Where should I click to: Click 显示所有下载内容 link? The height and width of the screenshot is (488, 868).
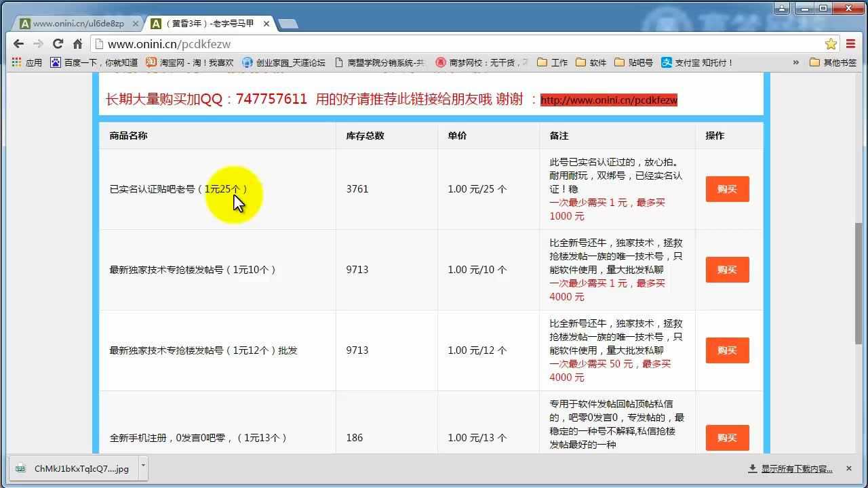click(x=796, y=468)
